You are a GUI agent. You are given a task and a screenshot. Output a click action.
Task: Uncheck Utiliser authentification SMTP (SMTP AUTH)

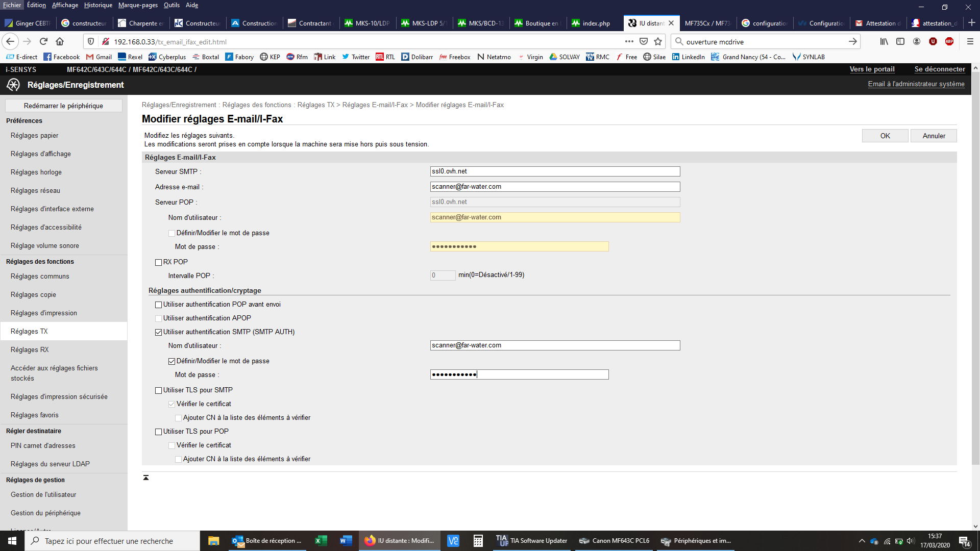pyautogui.click(x=158, y=332)
